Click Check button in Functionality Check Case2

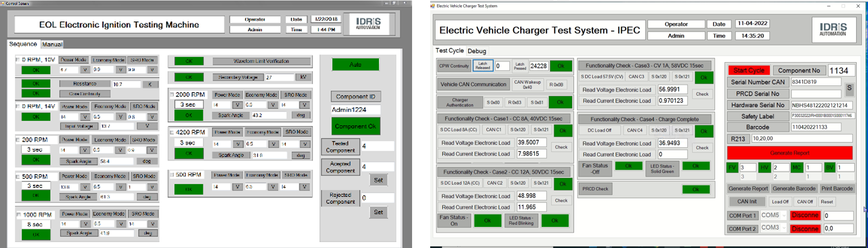click(x=561, y=200)
